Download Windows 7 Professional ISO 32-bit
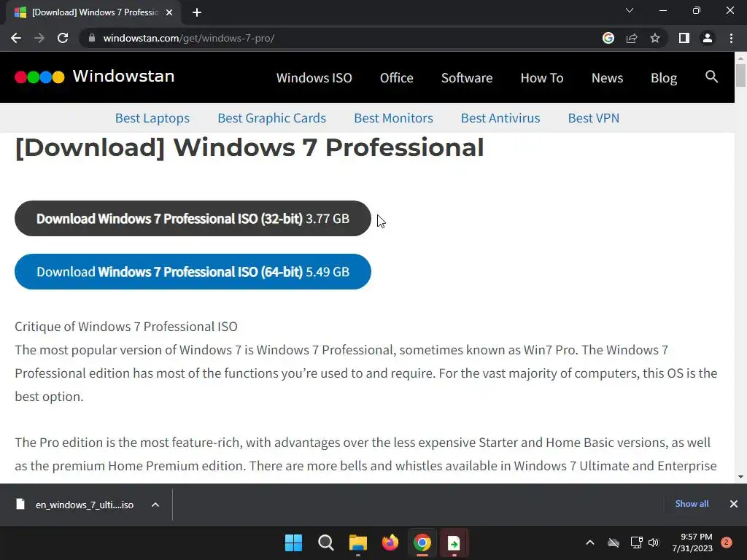This screenshot has width=747, height=560. pos(193,219)
